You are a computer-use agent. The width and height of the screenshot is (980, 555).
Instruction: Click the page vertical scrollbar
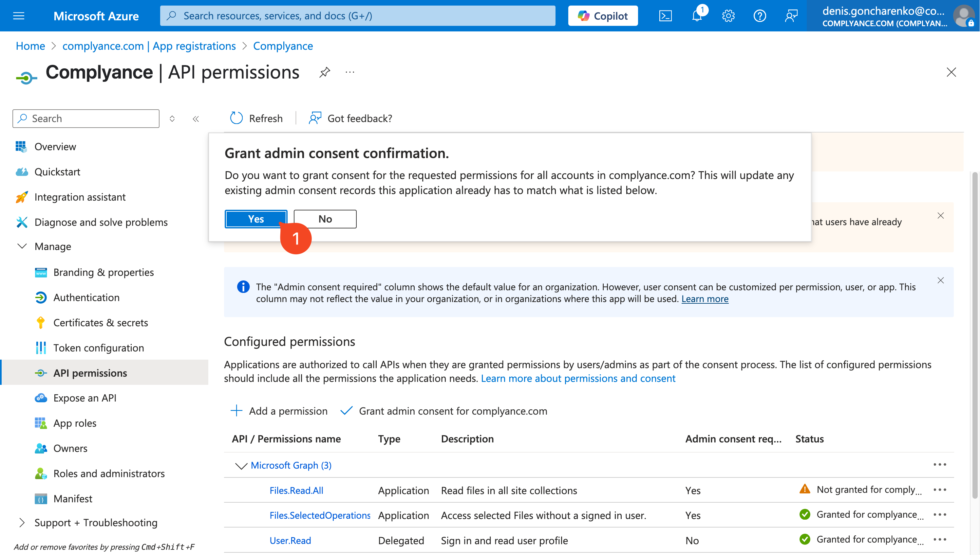tap(975, 335)
